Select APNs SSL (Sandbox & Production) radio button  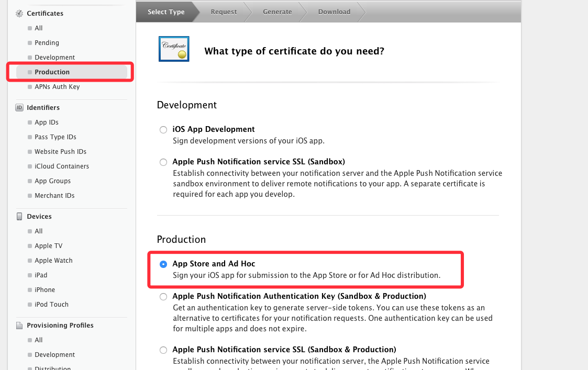(163, 350)
